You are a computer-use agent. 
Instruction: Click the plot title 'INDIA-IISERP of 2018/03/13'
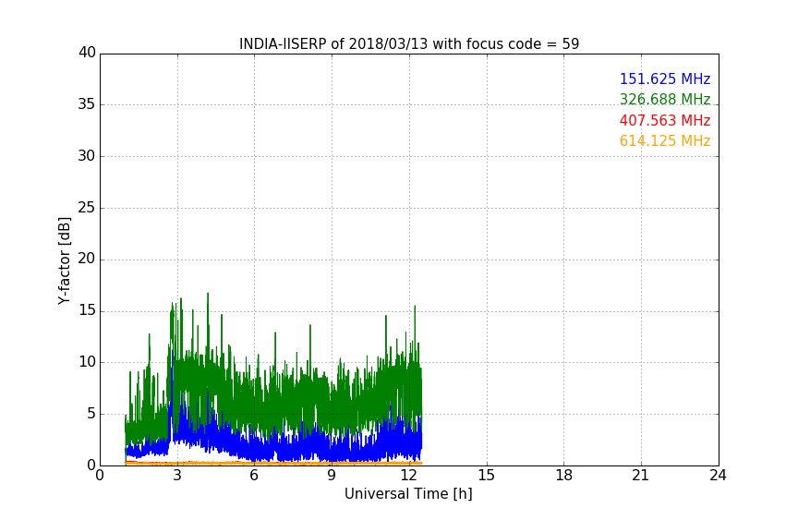[334, 44]
